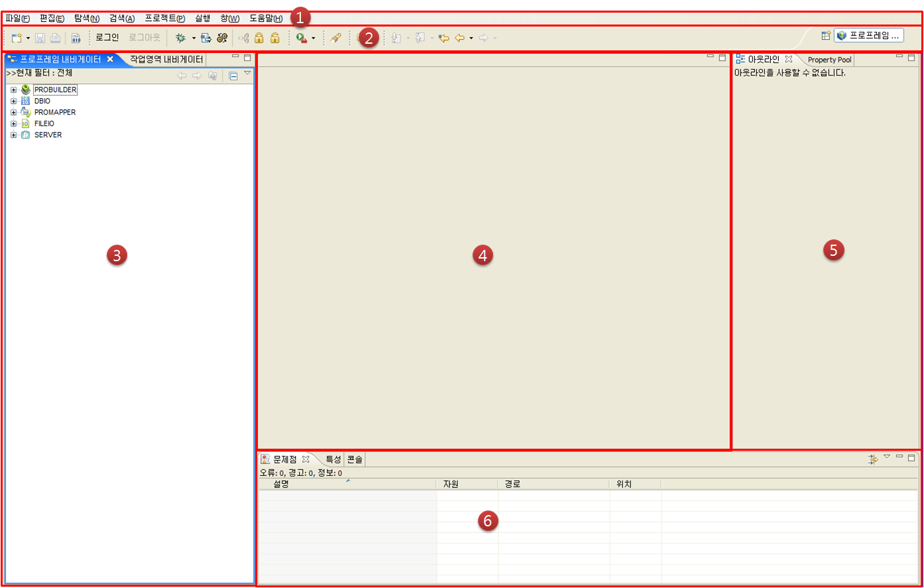Click the Print icon on the toolbar
Viewport: 924px width, 588px height.
[54, 38]
